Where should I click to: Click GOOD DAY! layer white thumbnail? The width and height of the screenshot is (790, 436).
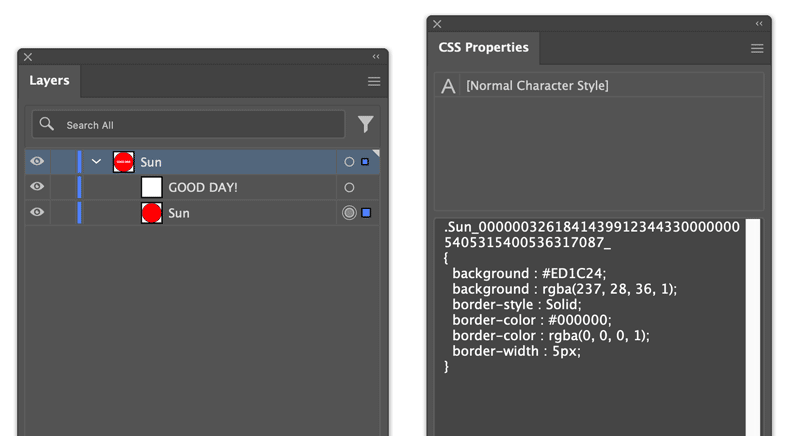152,187
